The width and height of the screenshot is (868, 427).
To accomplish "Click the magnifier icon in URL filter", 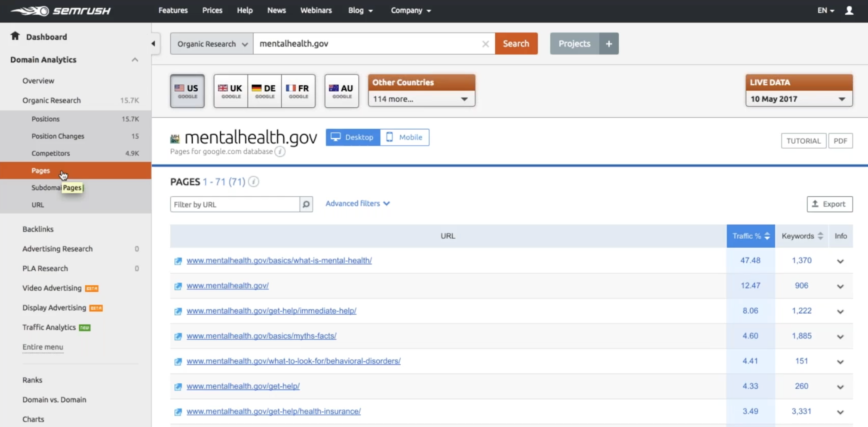I will 306,204.
